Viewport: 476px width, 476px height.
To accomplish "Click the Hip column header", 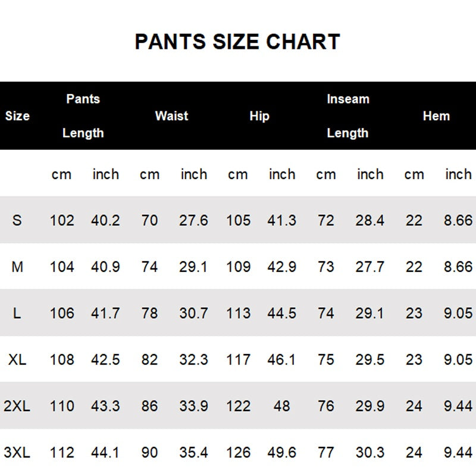I will pyautogui.click(x=259, y=116).
